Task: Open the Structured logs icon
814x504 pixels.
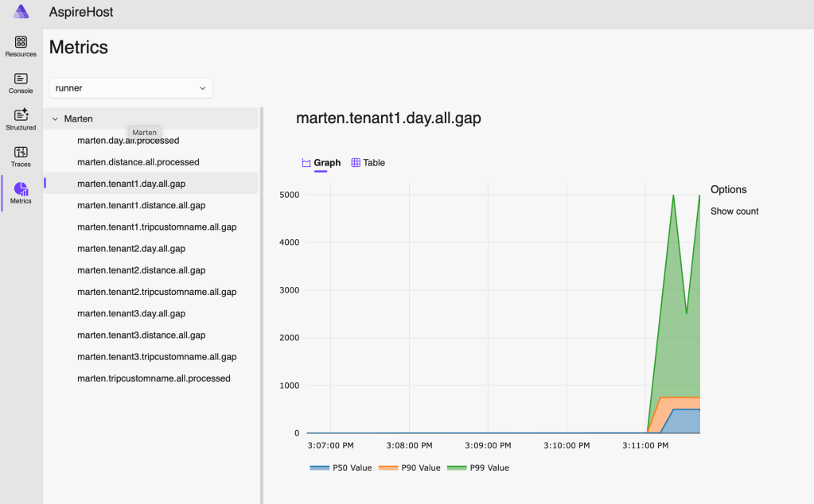Action: pyautogui.click(x=21, y=115)
